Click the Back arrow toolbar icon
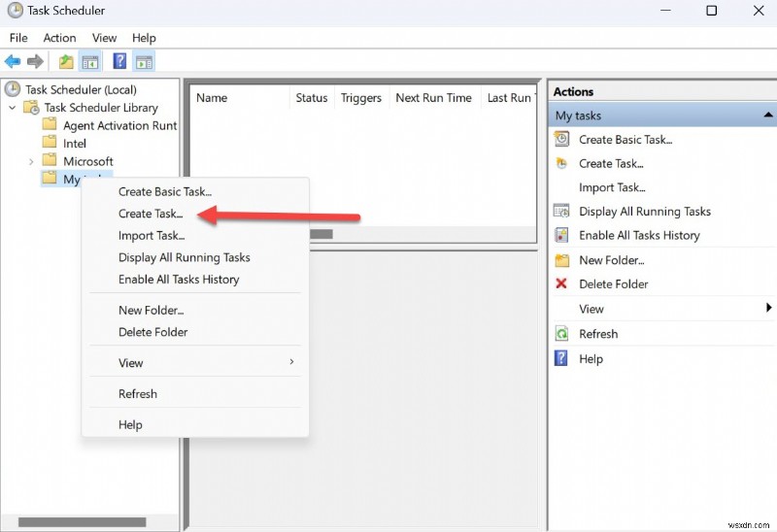Image resolution: width=777 pixels, height=532 pixels. (13, 62)
